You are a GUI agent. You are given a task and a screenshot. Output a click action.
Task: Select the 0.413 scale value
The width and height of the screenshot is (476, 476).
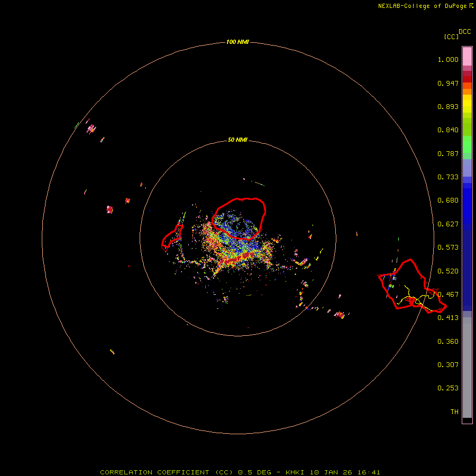tap(448, 318)
